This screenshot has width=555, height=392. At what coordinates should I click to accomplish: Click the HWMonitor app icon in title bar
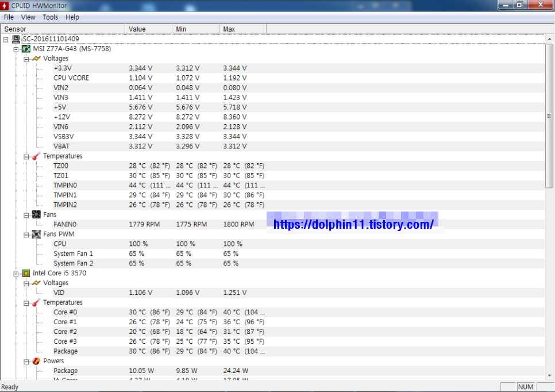click(5, 6)
